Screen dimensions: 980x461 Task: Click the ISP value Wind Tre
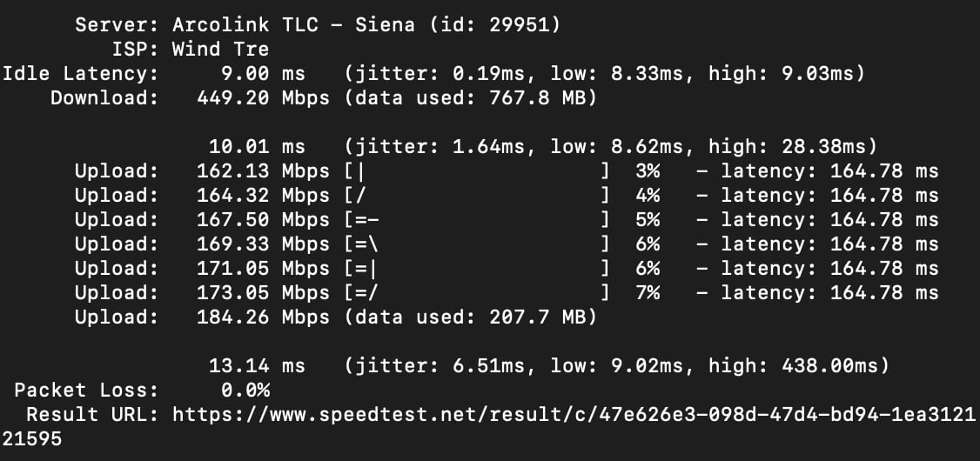pos(220,50)
